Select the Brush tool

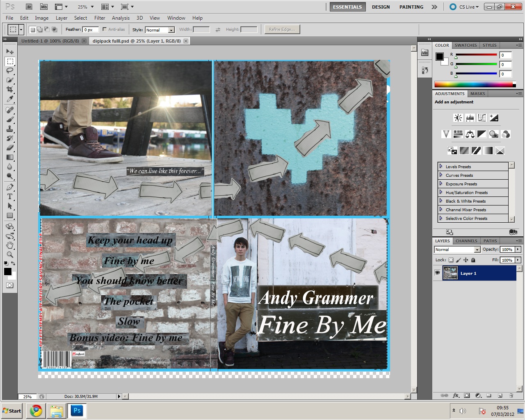coord(10,119)
